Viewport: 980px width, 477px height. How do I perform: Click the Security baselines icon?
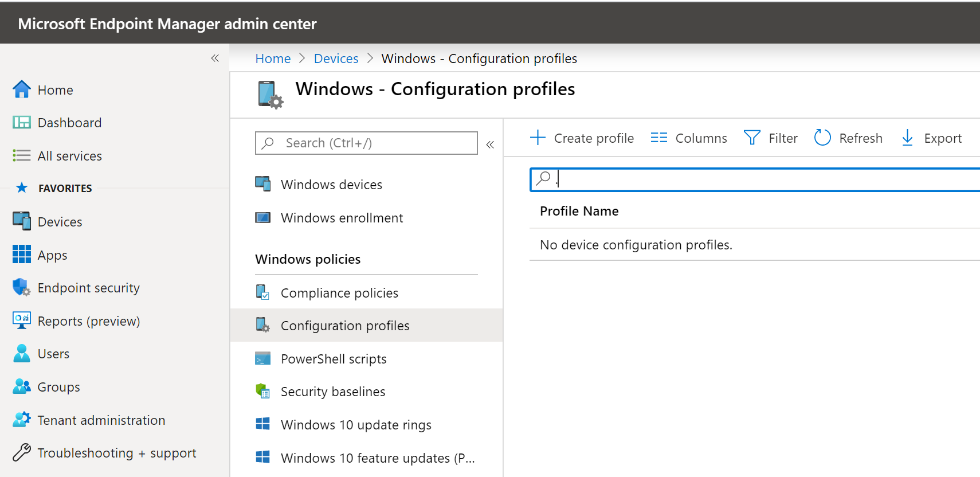click(263, 391)
